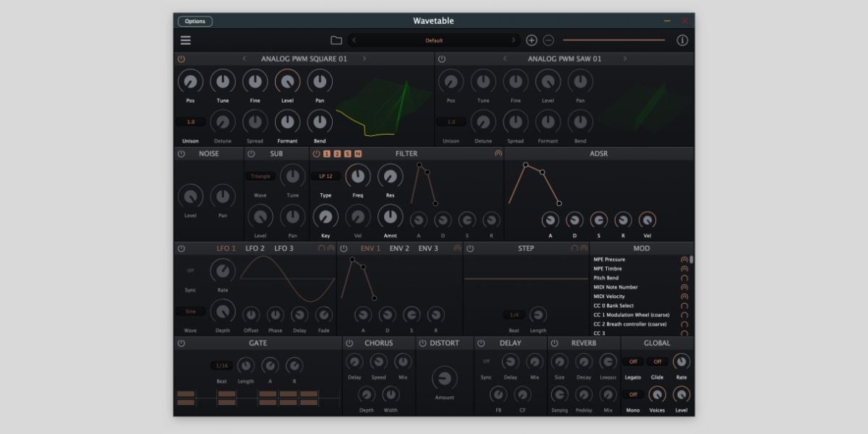The width and height of the screenshot is (868, 434).
Task: Click filter routing button S
Action: [x=347, y=153]
